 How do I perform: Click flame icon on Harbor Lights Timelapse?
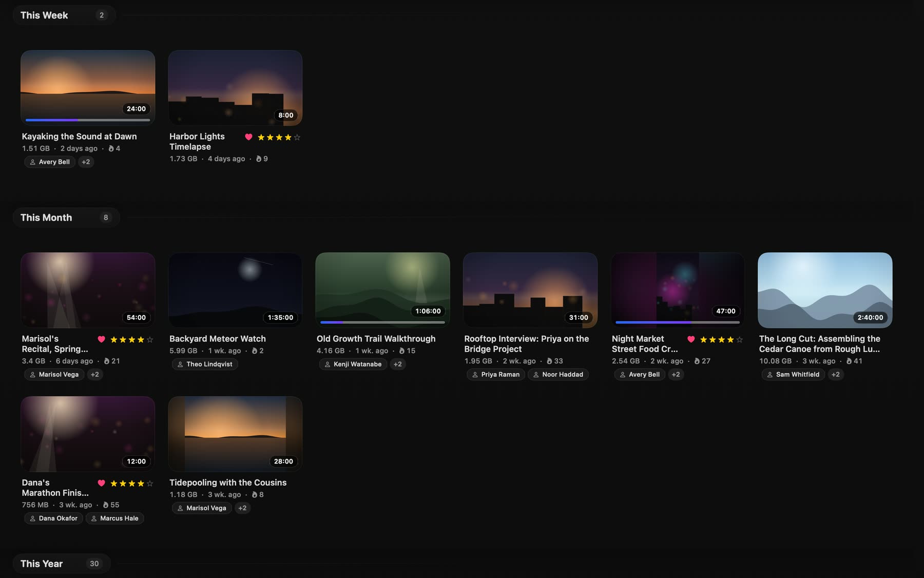259,159
